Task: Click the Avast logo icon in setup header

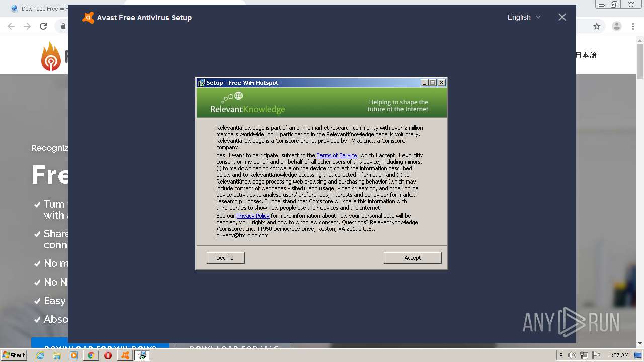Action: pyautogui.click(x=88, y=18)
